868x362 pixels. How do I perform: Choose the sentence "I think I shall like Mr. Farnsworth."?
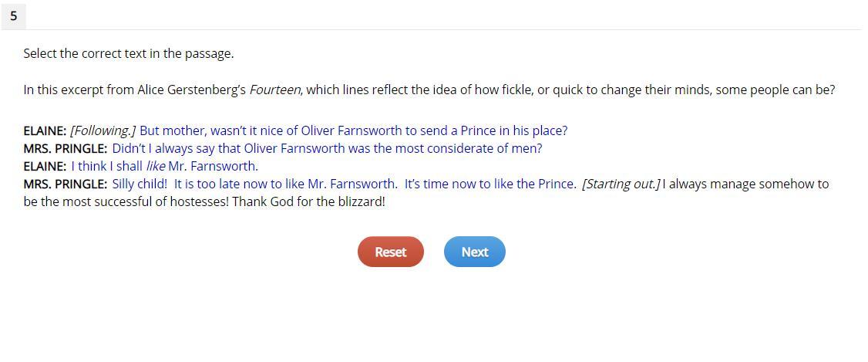(164, 166)
